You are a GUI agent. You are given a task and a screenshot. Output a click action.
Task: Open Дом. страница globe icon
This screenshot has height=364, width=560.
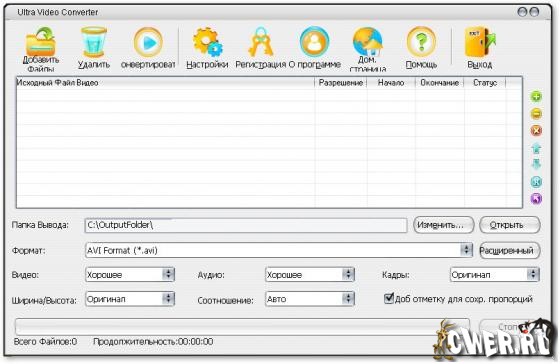(368, 42)
